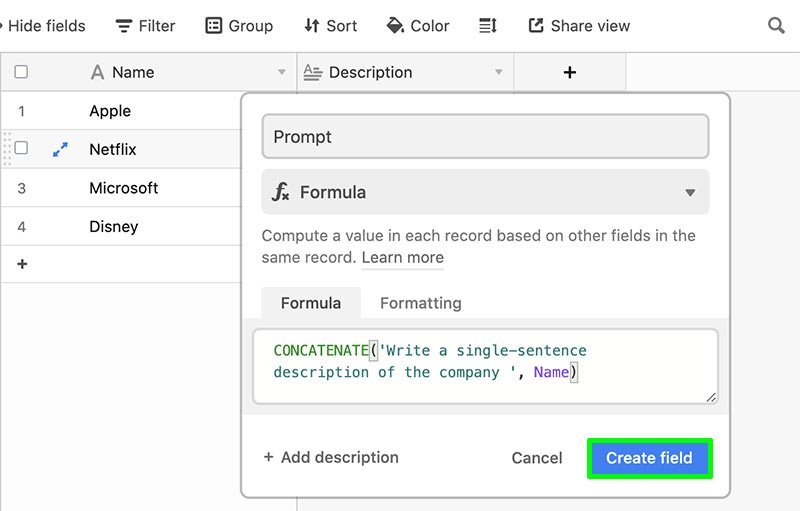Click the Name column header
The height and width of the screenshot is (511, 800).
pyautogui.click(x=149, y=72)
